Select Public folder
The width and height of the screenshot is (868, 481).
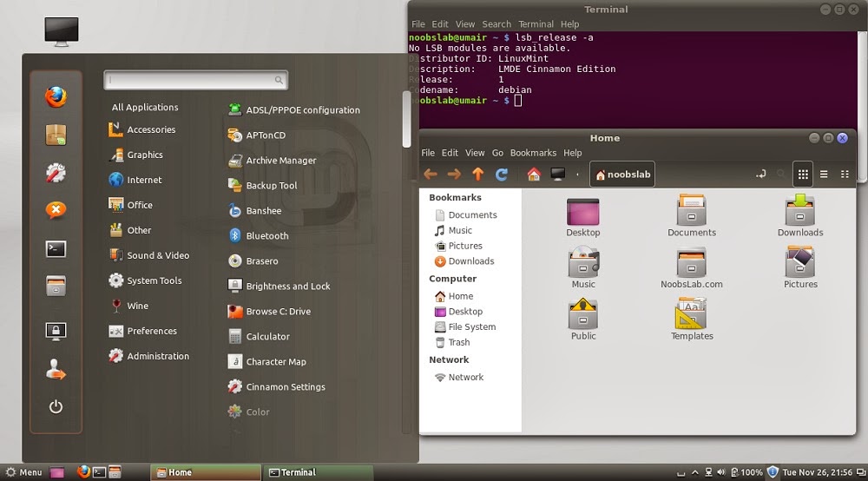coord(583,320)
